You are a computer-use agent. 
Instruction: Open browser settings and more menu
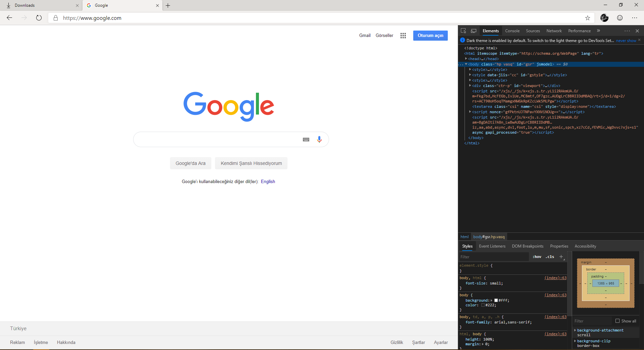pyautogui.click(x=635, y=18)
